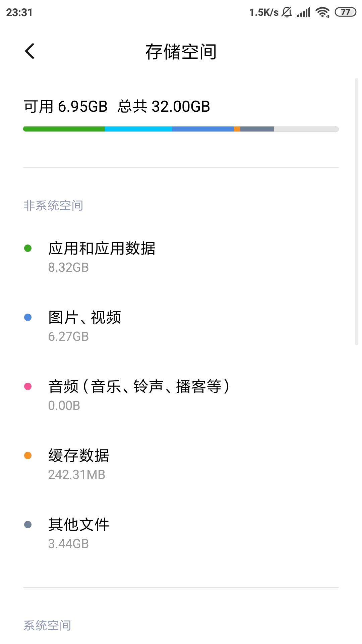Open 图片、视频 storage entry
The width and height of the screenshot is (362, 644).
point(181,326)
